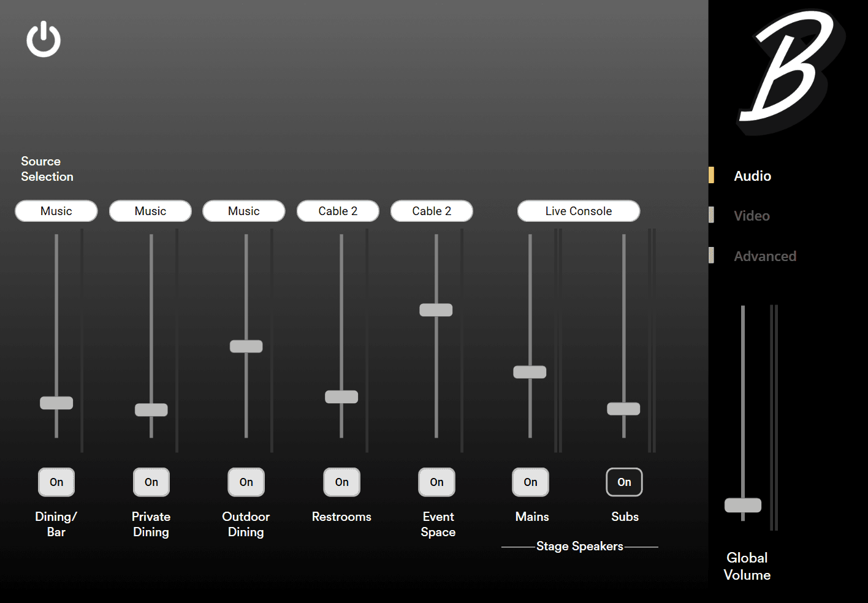
Task: Click the Source Selection label
Action: click(x=47, y=169)
